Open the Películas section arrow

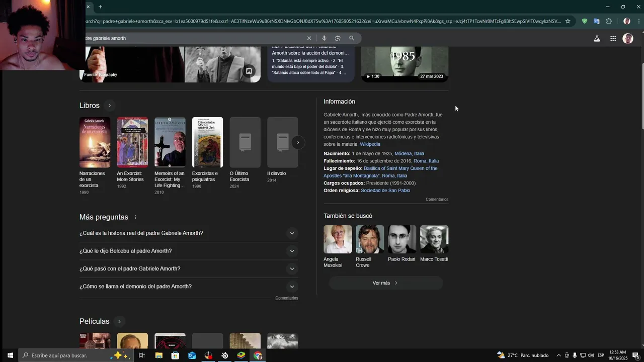pyautogui.click(x=119, y=321)
